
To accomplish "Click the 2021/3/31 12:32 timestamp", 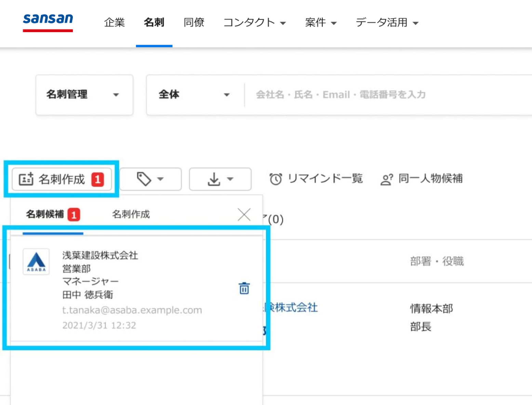I will [99, 325].
